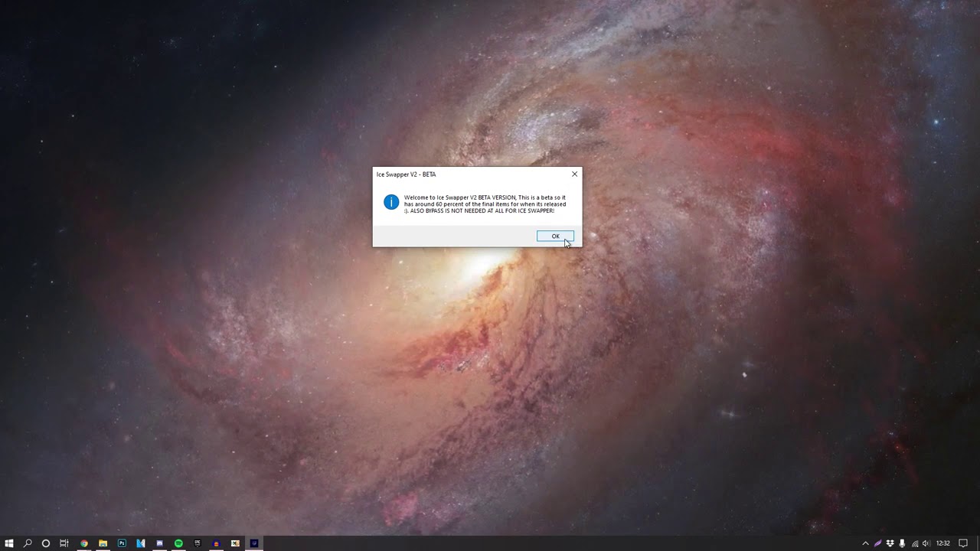Open the Windows Start menu

pos(9,543)
